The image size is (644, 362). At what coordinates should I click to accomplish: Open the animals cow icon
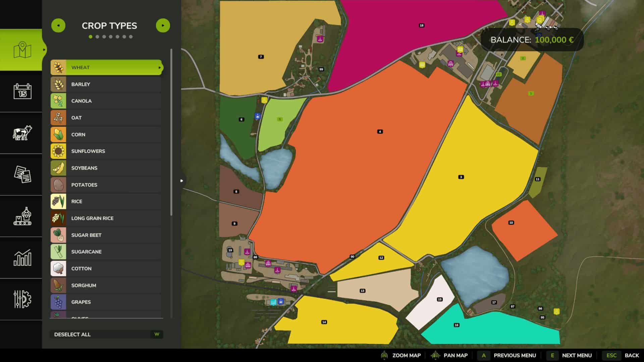(22, 133)
